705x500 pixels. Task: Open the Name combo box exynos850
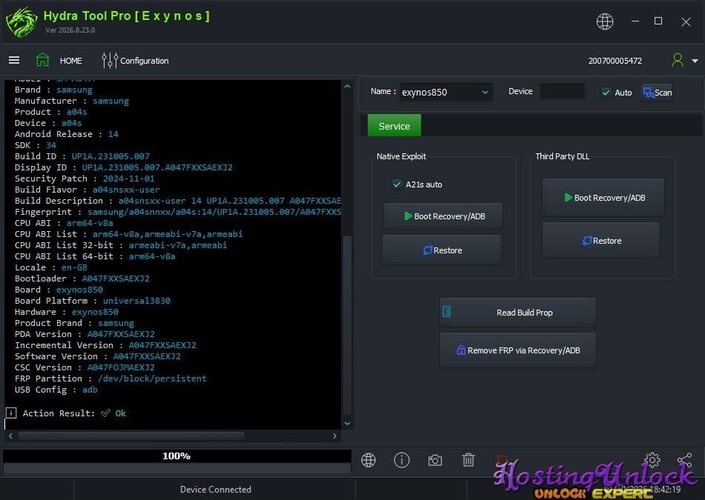pyautogui.click(x=446, y=92)
